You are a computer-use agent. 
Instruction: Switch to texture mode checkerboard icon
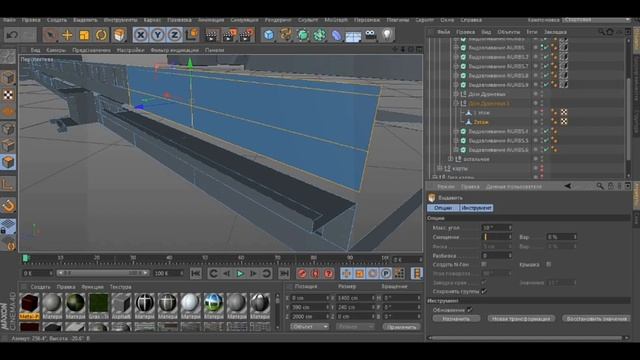[8, 94]
